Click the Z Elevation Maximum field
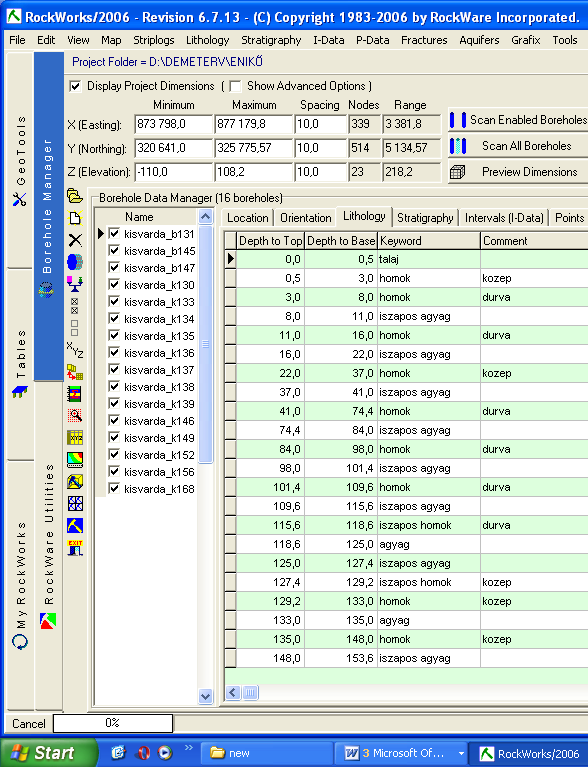This screenshot has width=588, height=767. pyautogui.click(x=253, y=172)
